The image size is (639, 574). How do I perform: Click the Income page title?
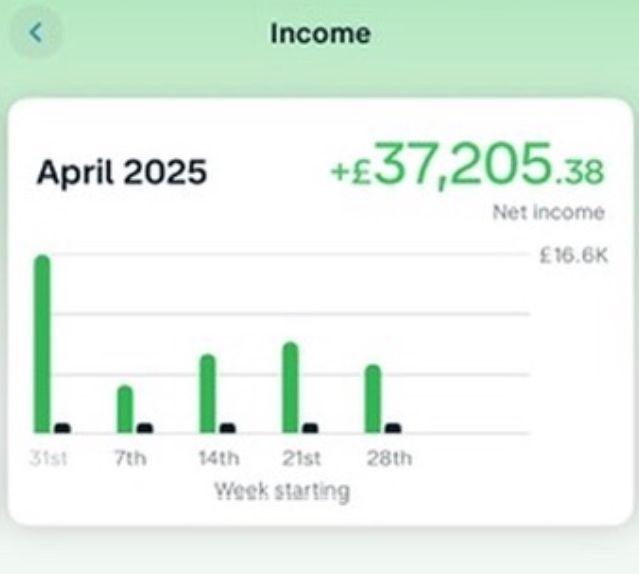[320, 33]
